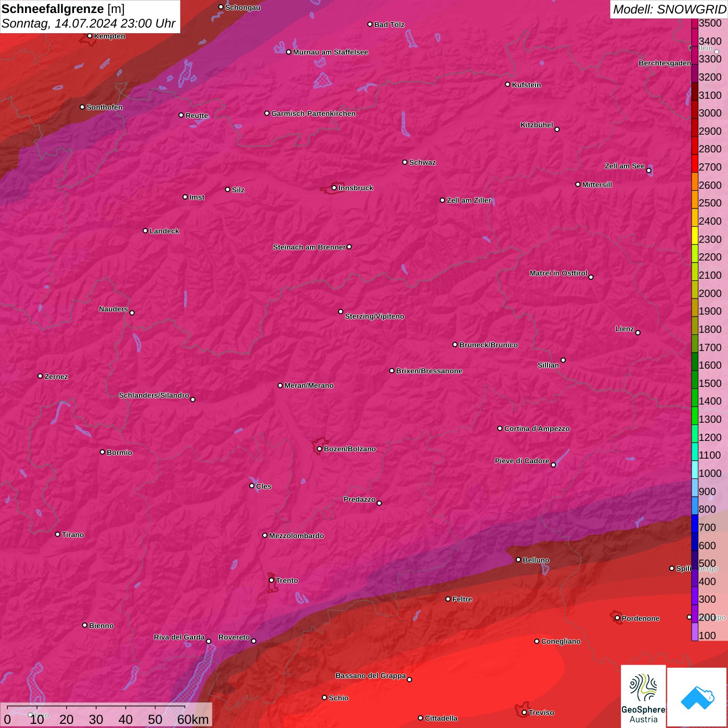The image size is (728, 728).
Task: Click the Belluno location dot
Action: 518,560
